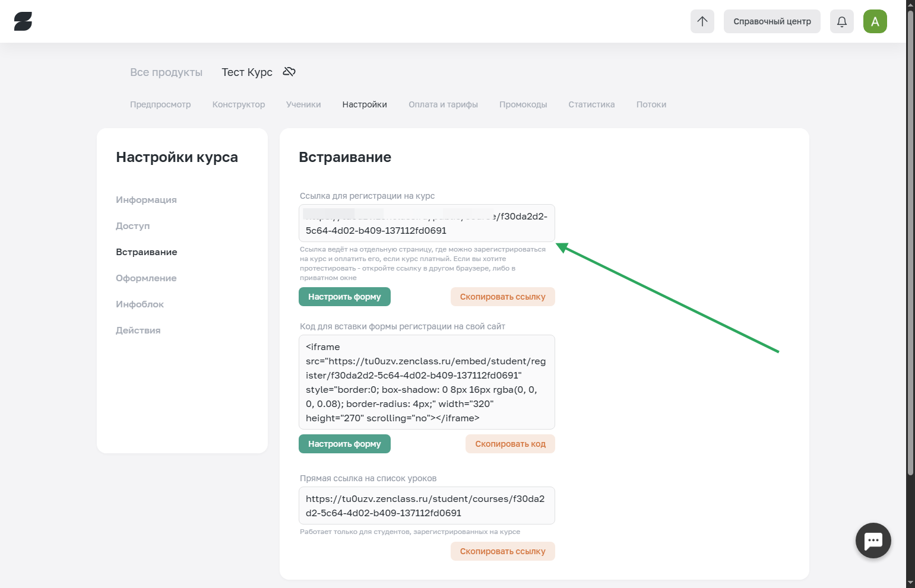Open the Статистика tab
This screenshot has width=915, height=588.
[591, 104]
